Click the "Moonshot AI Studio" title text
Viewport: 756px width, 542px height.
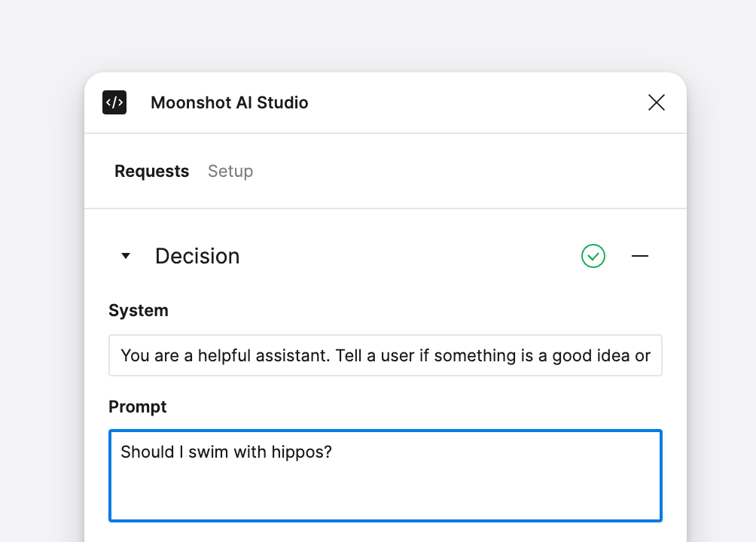pyautogui.click(x=230, y=102)
